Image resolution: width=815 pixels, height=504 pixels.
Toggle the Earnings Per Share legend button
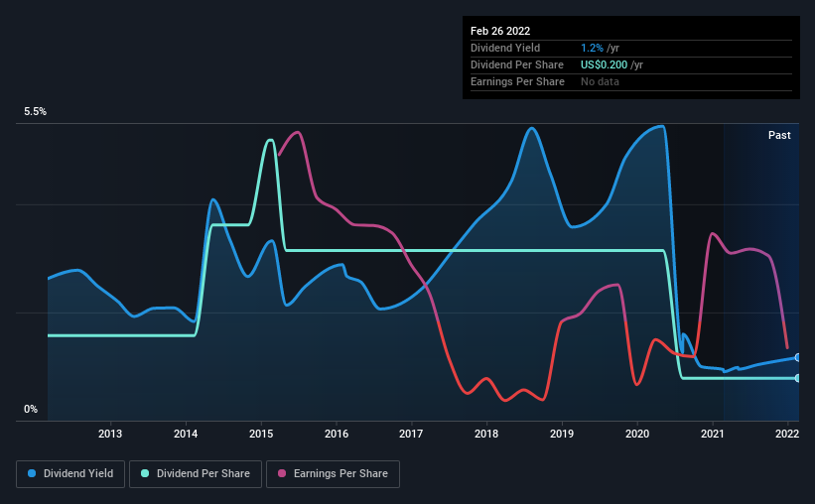pyautogui.click(x=333, y=474)
